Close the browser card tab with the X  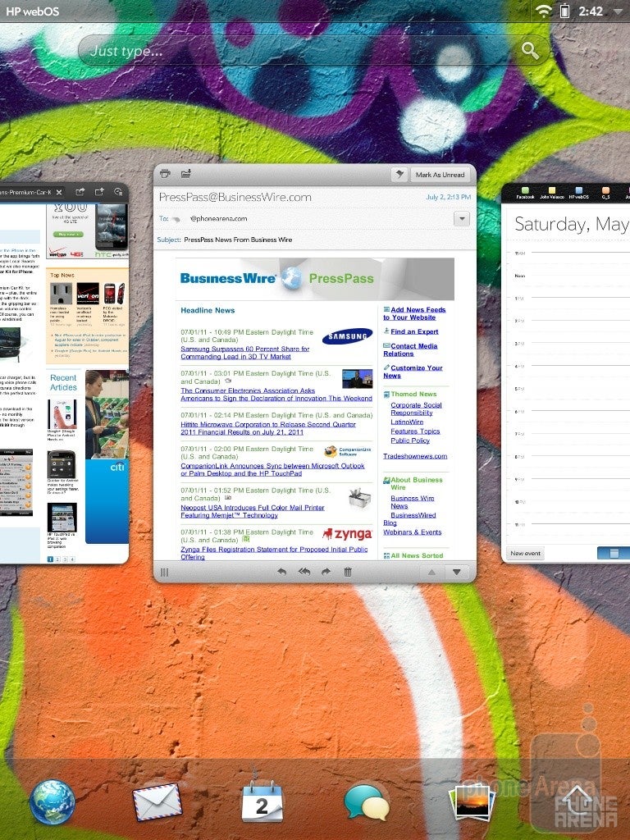pyautogui.click(x=59, y=192)
